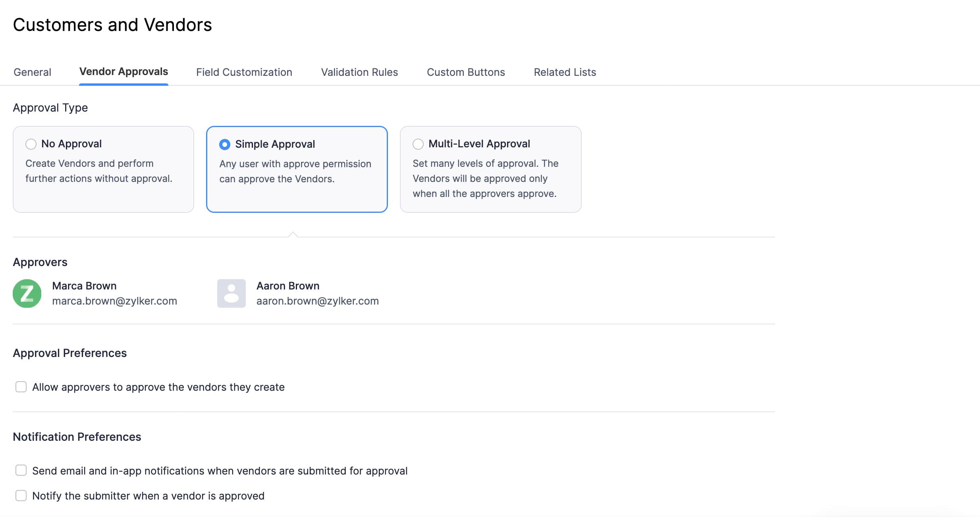Enable notifying the submitter when vendor is approved
The height and width of the screenshot is (517, 980).
coord(21,495)
